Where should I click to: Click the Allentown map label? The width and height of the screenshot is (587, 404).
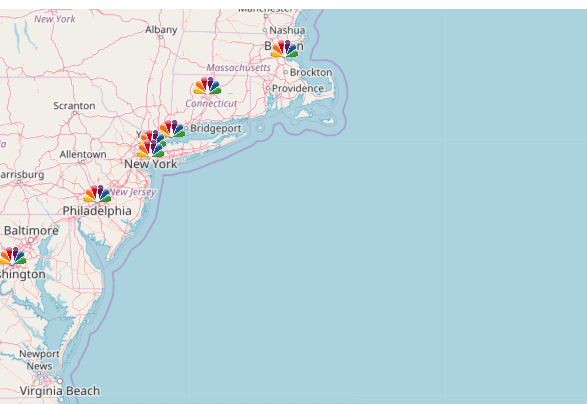coord(83,154)
